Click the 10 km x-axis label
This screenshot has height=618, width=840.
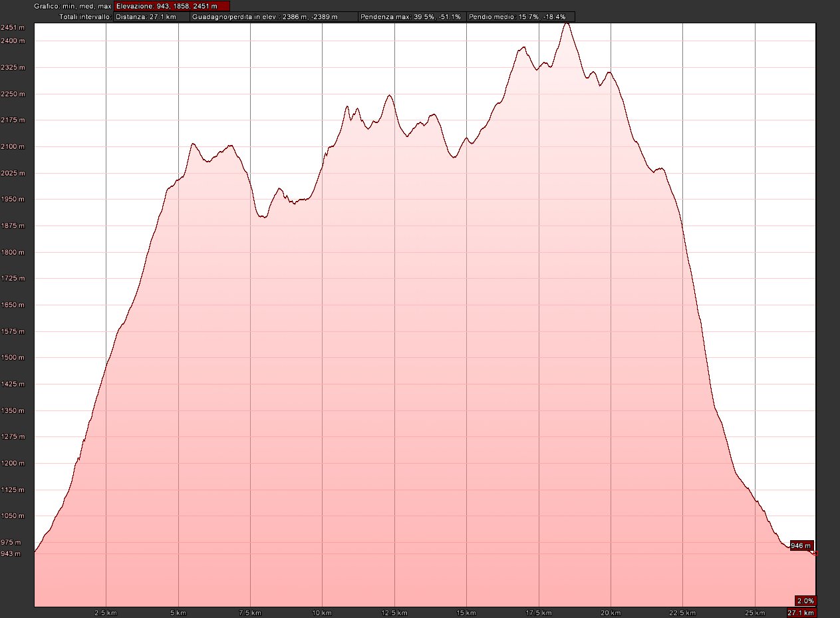pyautogui.click(x=322, y=613)
